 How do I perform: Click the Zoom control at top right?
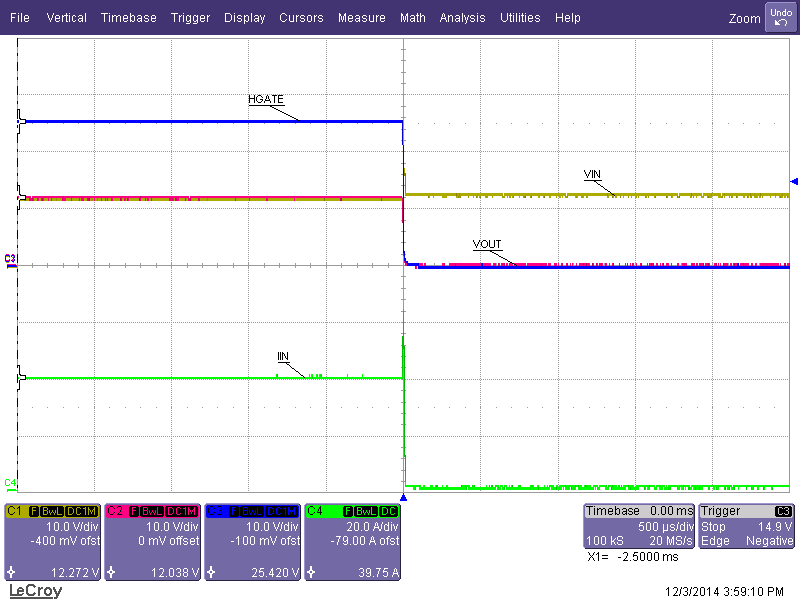744,18
